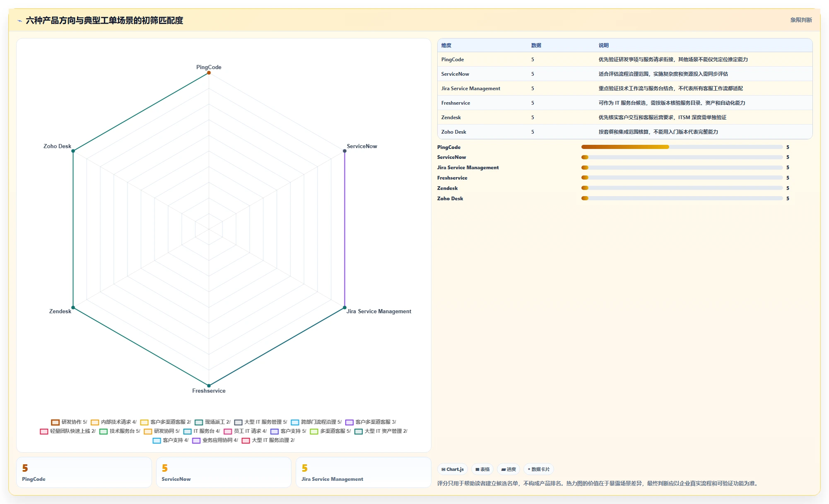Toggle the 多渠道客服 5/ legend series
This screenshot has width=829, height=504.
[330, 431]
